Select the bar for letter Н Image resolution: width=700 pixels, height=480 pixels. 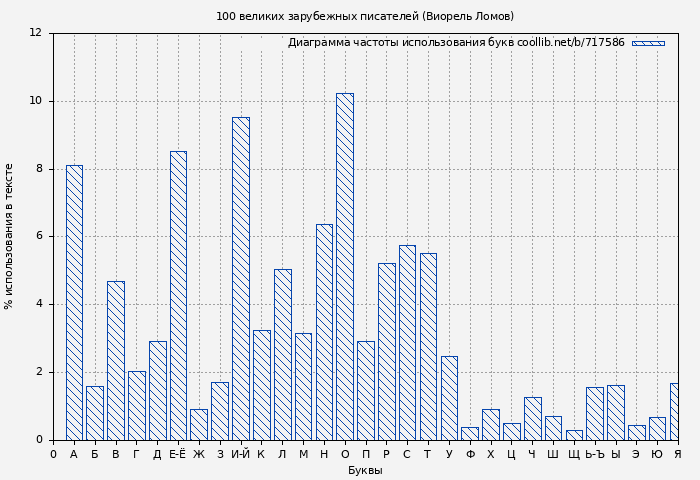click(x=324, y=332)
